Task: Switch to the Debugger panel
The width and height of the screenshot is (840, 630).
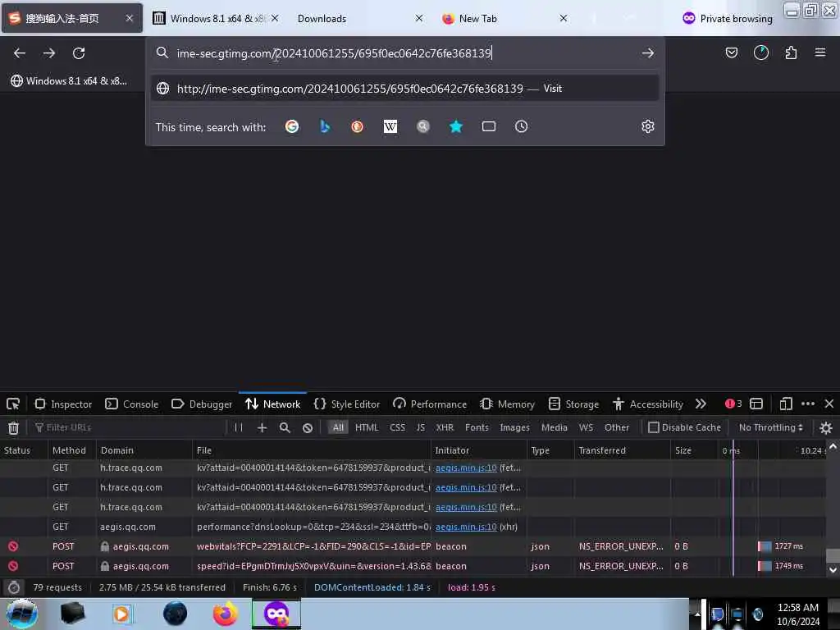Action: (x=202, y=404)
